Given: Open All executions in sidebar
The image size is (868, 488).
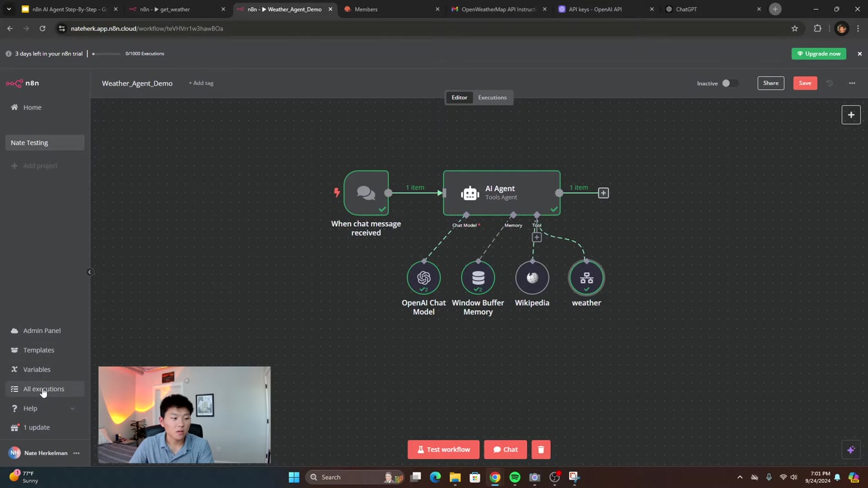Looking at the screenshot, I should click(x=45, y=389).
